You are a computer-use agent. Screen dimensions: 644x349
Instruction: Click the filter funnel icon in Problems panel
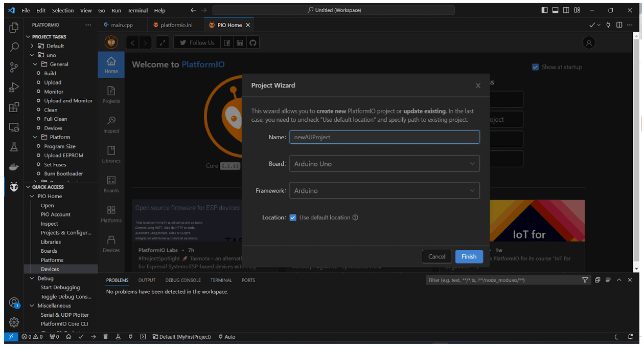[585, 280]
